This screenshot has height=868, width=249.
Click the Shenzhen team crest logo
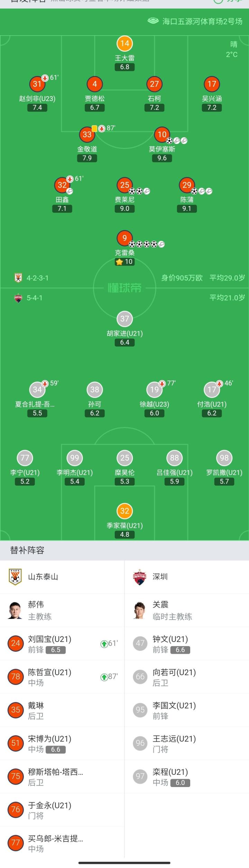(x=140, y=577)
